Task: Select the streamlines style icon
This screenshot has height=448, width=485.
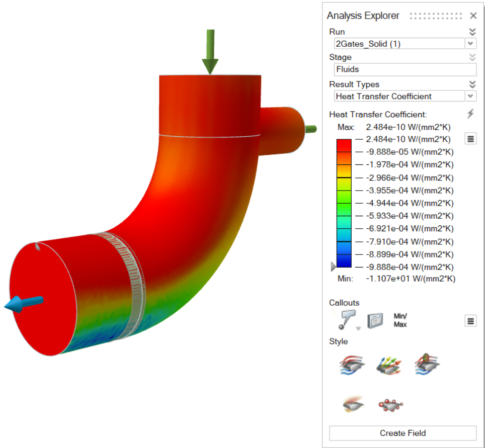Action: (x=353, y=365)
